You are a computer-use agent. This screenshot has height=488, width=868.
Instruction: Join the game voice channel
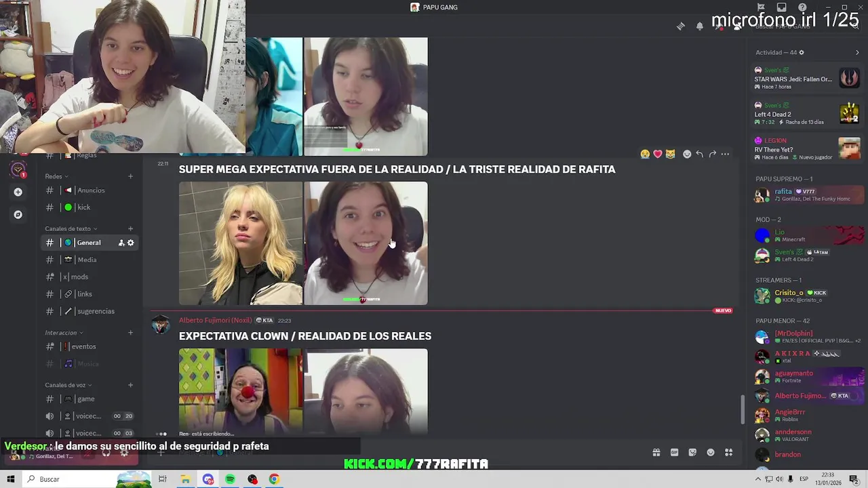pos(91,399)
